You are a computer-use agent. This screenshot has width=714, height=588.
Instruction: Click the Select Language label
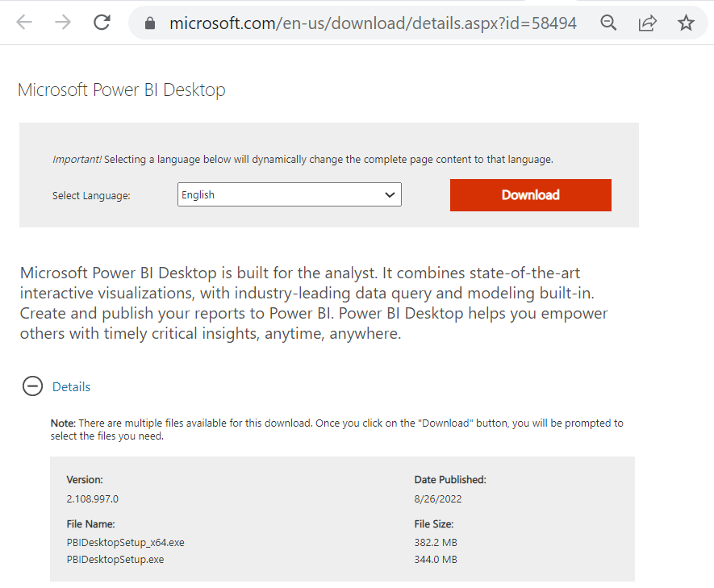(91, 196)
